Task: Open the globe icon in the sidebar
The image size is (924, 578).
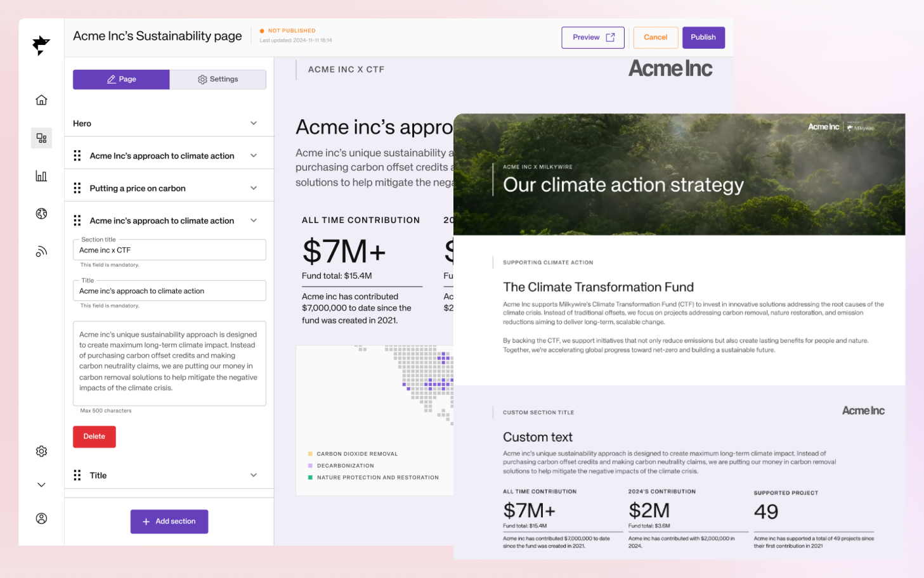Action: [x=41, y=214]
